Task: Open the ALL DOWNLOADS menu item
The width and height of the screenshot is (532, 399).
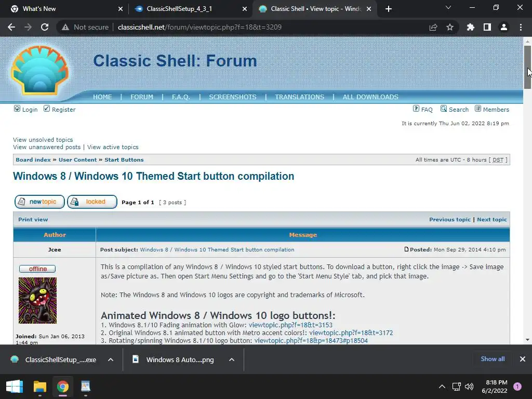Action: (370, 97)
